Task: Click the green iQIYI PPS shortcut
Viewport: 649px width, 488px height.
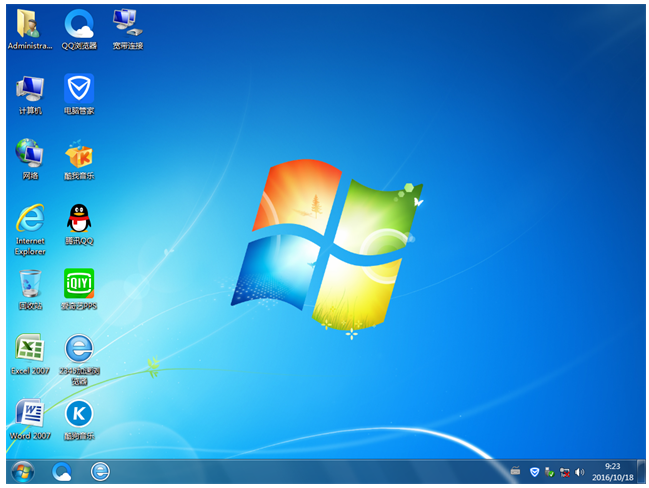Action: coord(79,284)
